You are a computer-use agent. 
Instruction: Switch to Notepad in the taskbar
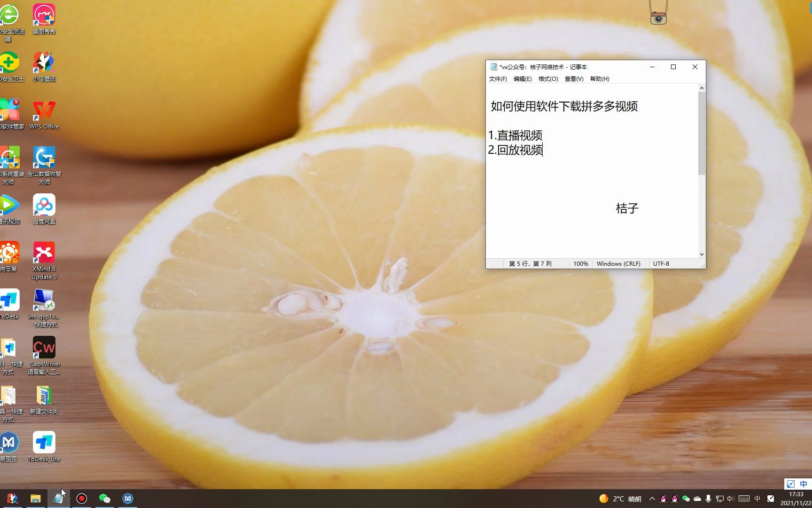[59, 499]
